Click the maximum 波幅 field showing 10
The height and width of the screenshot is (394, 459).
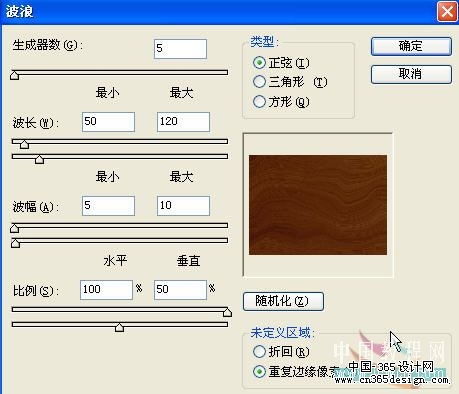point(183,206)
